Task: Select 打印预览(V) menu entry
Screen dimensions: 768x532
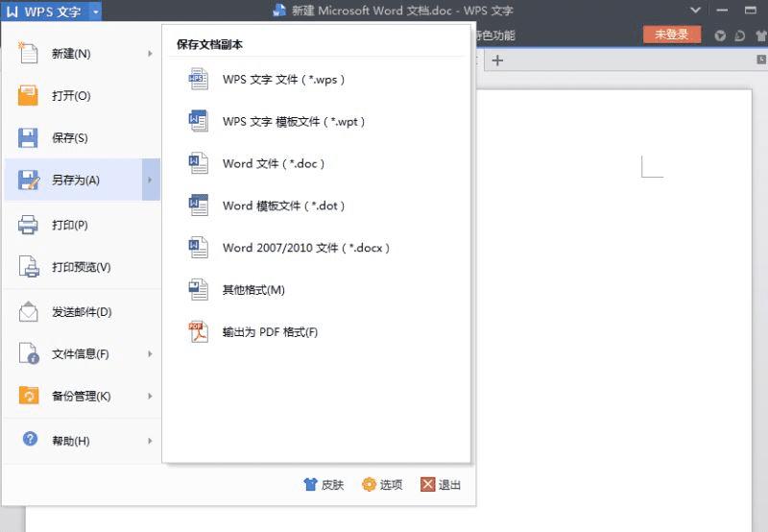Action: pos(83,267)
